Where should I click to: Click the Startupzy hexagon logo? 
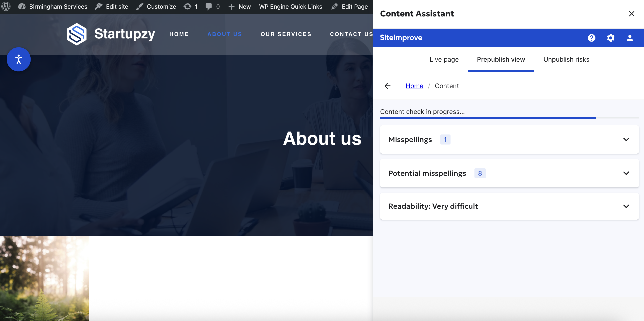[77, 34]
